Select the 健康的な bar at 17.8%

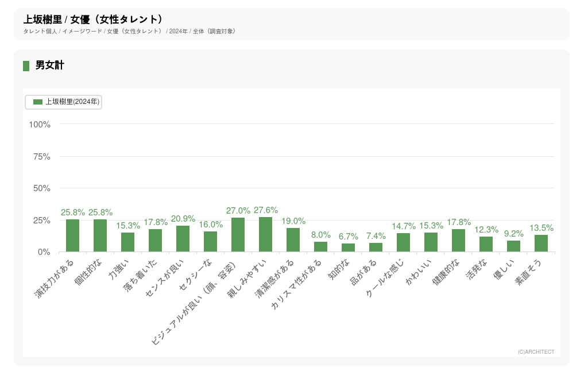tap(459, 241)
